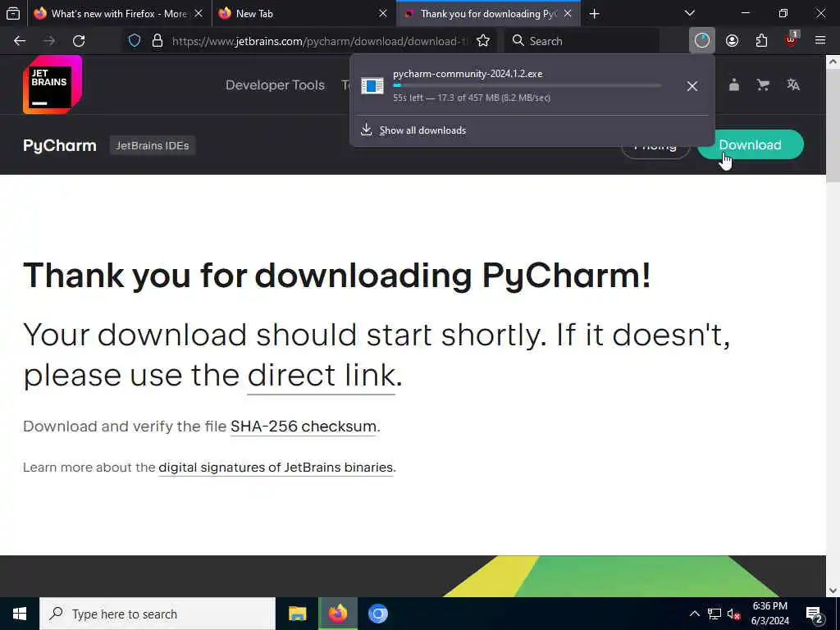
Task: Open the language translation icon
Action: point(793,84)
